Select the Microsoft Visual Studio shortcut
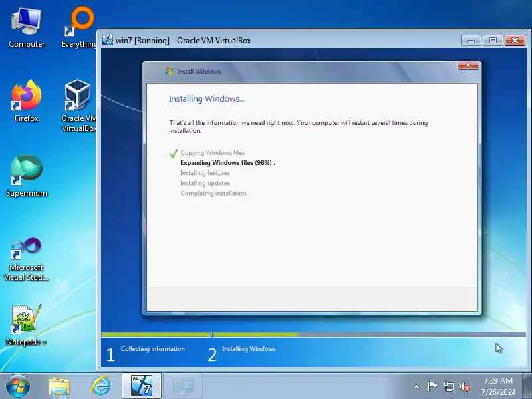 coord(27,259)
